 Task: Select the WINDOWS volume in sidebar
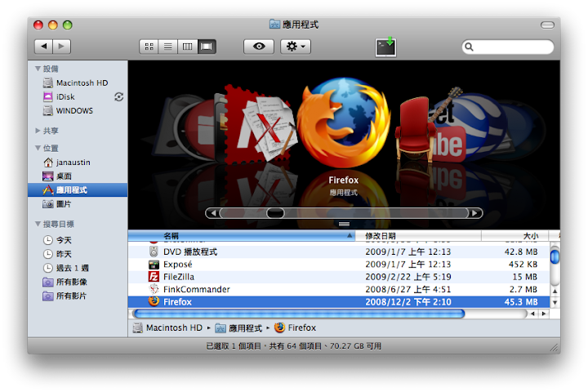coord(78,111)
